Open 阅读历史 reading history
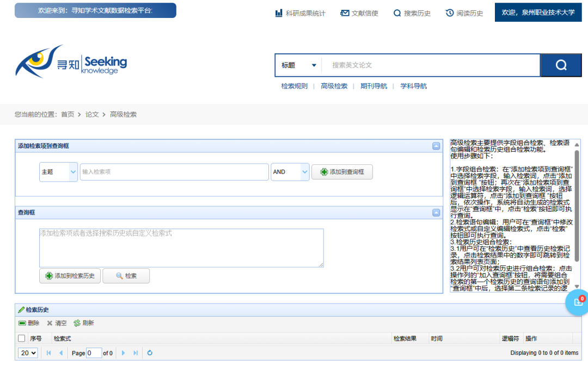This screenshot has width=588, height=377. point(464,13)
